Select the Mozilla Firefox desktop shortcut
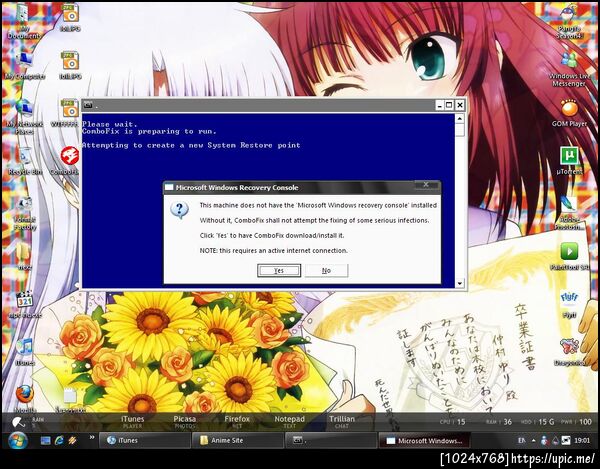600x469 pixels. tap(25, 398)
